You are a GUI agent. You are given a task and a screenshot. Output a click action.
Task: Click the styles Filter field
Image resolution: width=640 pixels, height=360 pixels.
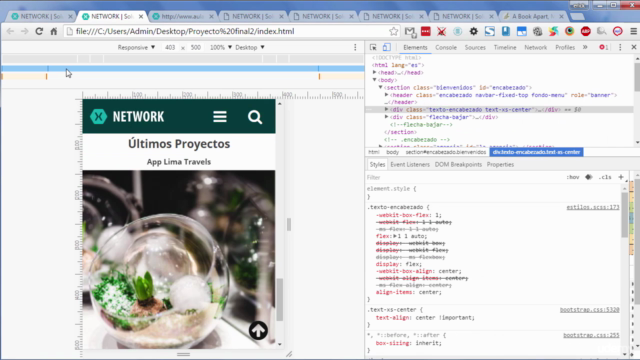tap(464, 177)
